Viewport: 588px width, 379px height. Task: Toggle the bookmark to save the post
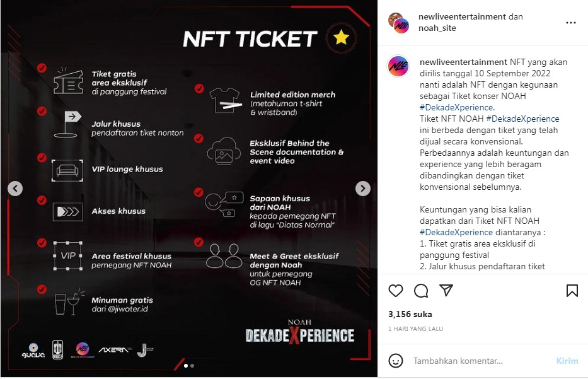tap(572, 291)
